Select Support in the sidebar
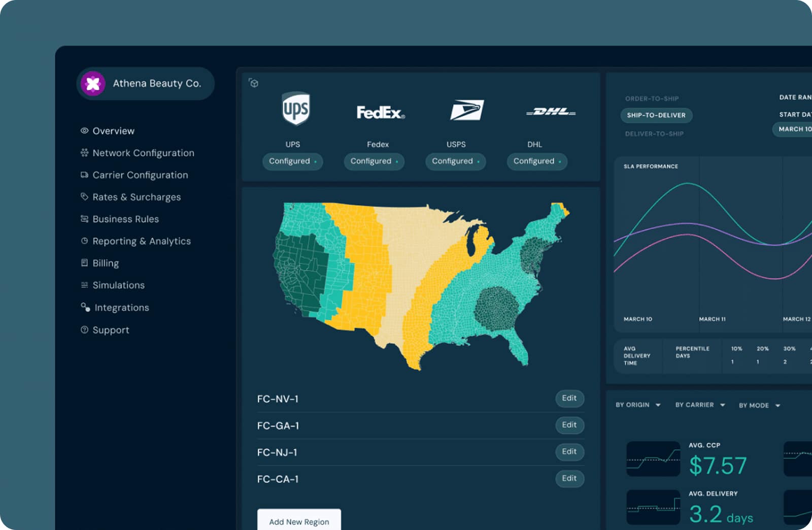This screenshot has width=812, height=530. 105,330
